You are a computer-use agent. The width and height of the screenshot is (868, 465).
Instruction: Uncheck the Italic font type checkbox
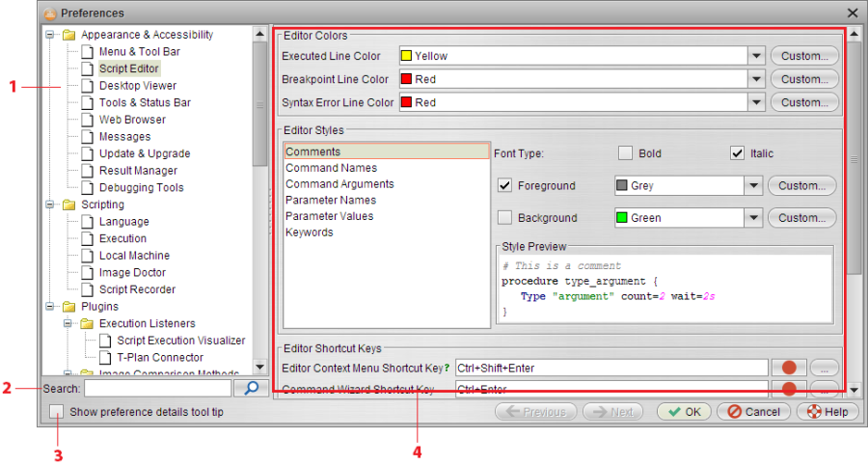737,153
